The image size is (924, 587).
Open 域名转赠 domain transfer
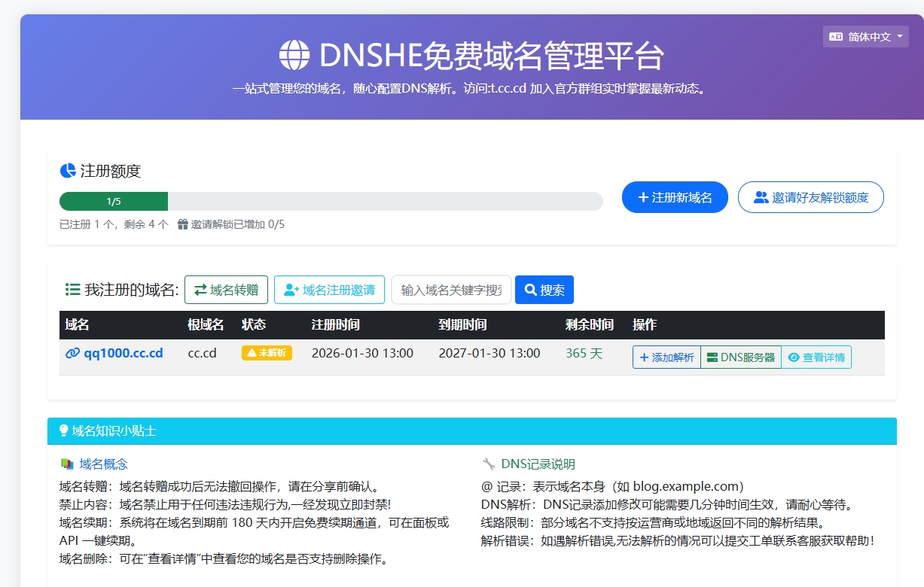[x=226, y=290]
